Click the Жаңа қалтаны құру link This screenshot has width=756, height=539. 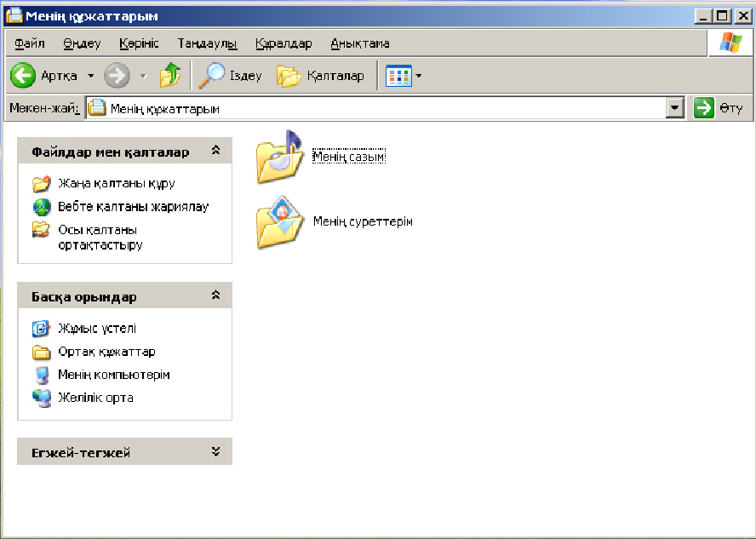pos(117,184)
